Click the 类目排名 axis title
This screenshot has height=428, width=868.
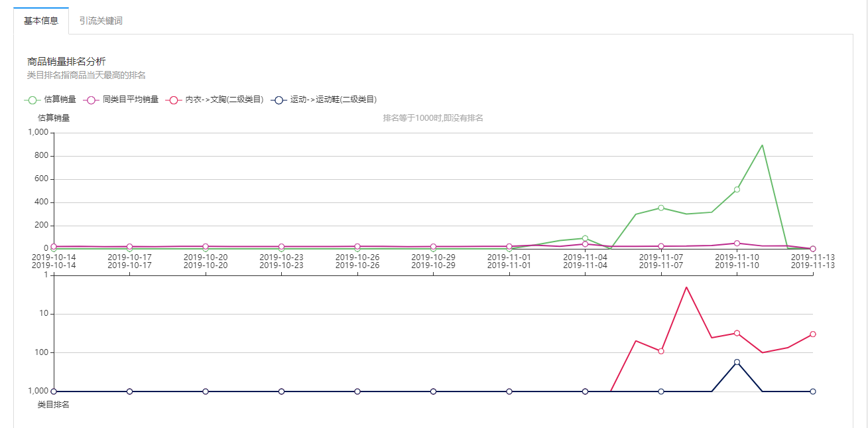tap(54, 405)
